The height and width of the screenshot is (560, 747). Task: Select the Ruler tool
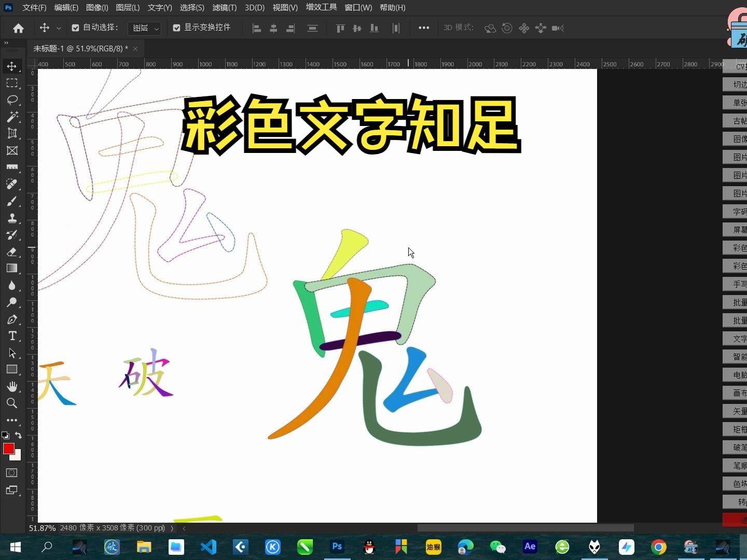12,167
